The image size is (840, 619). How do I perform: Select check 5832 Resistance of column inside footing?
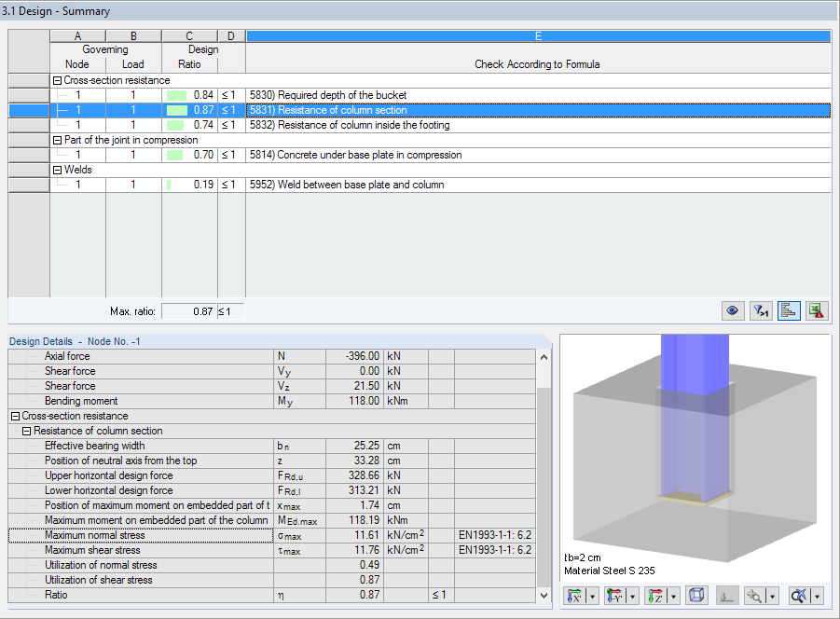[373, 125]
